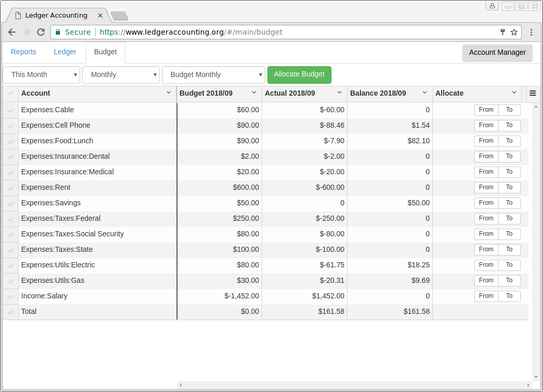The height and width of the screenshot is (392, 543).
Task: Click the saved password key icon
Action: pos(502,32)
